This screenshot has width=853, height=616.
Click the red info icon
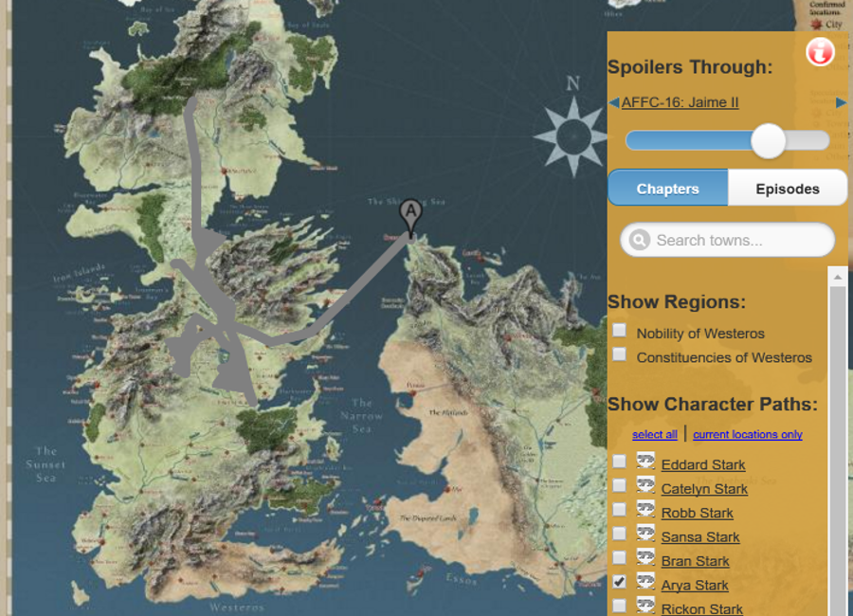pyautogui.click(x=820, y=53)
